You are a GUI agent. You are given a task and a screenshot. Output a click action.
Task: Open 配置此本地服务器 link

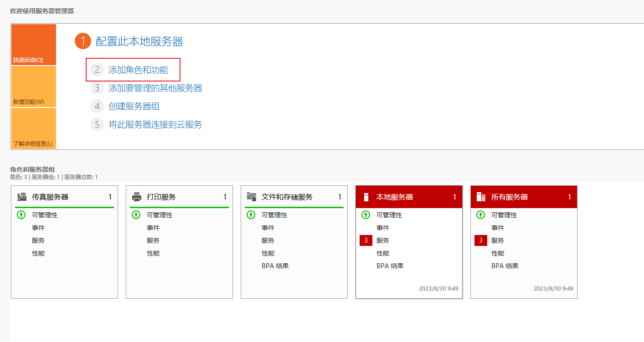click(x=139, y=42)
